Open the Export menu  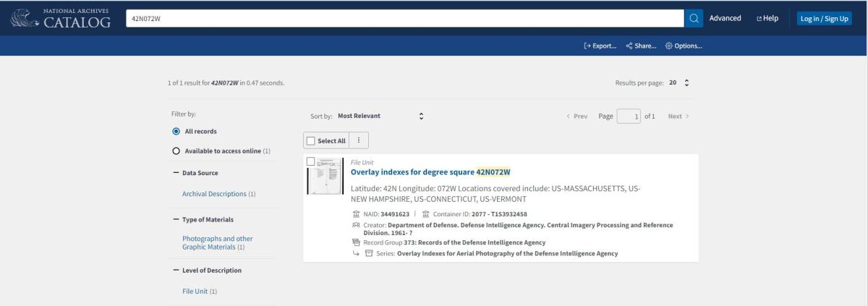click(x=600, y=46)
